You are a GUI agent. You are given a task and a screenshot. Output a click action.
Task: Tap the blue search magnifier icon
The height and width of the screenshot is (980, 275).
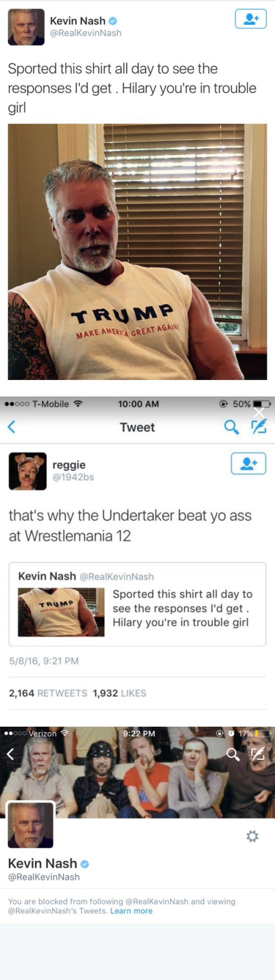231,427
